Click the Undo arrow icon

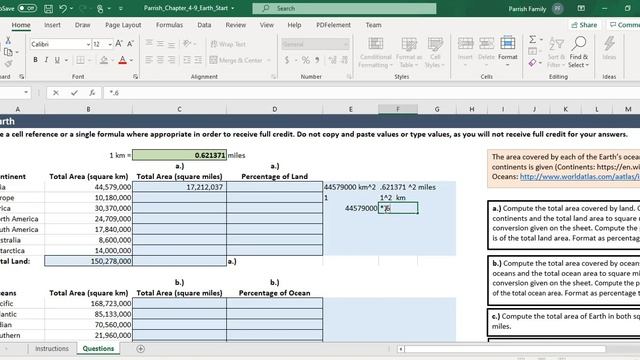coord(62,8)
